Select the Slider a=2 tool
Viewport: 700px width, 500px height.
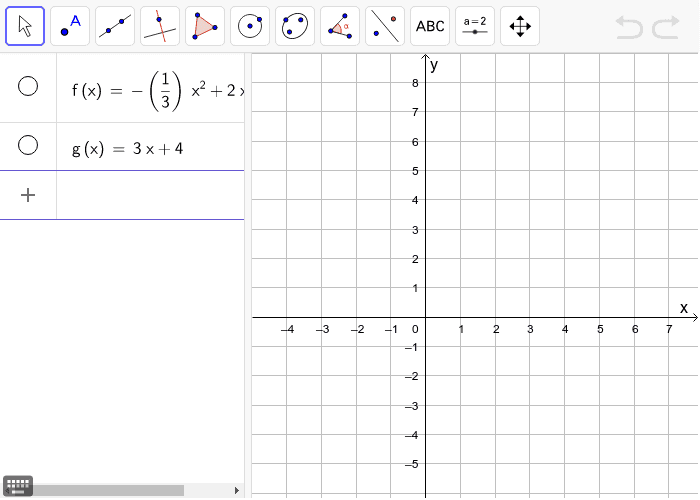point(475,26)
